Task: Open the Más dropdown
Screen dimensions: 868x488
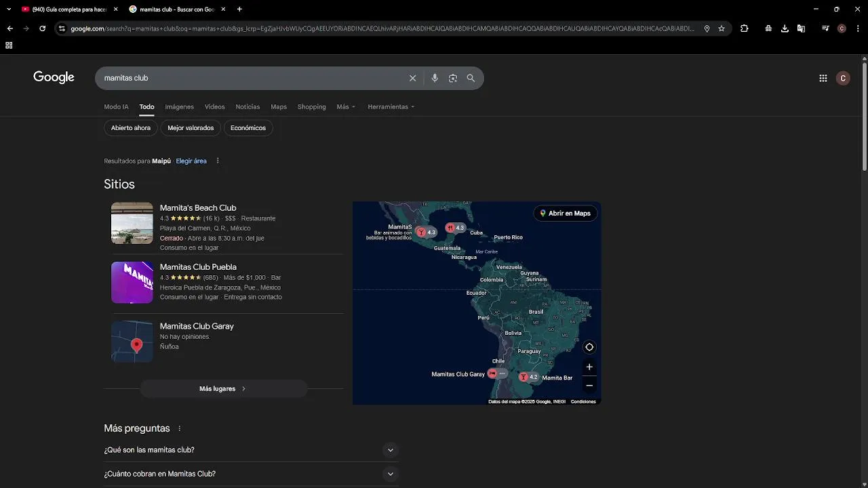Action: (346, 107)
